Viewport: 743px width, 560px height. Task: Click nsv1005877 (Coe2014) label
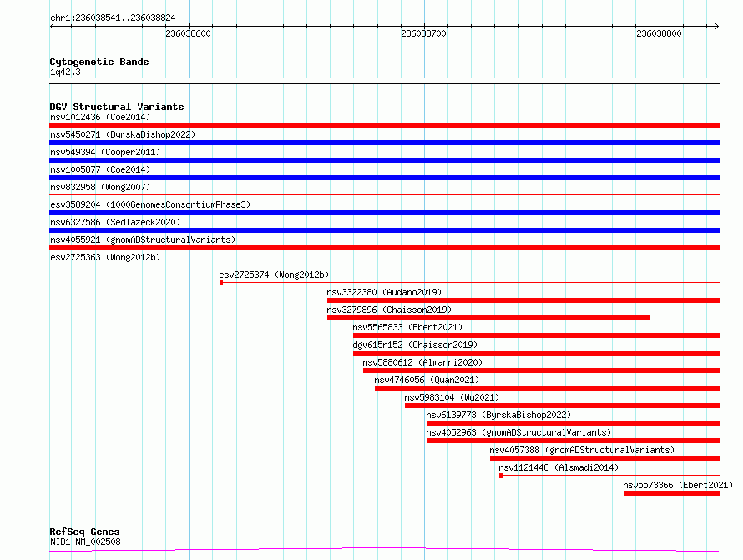(x=100, y=169)
